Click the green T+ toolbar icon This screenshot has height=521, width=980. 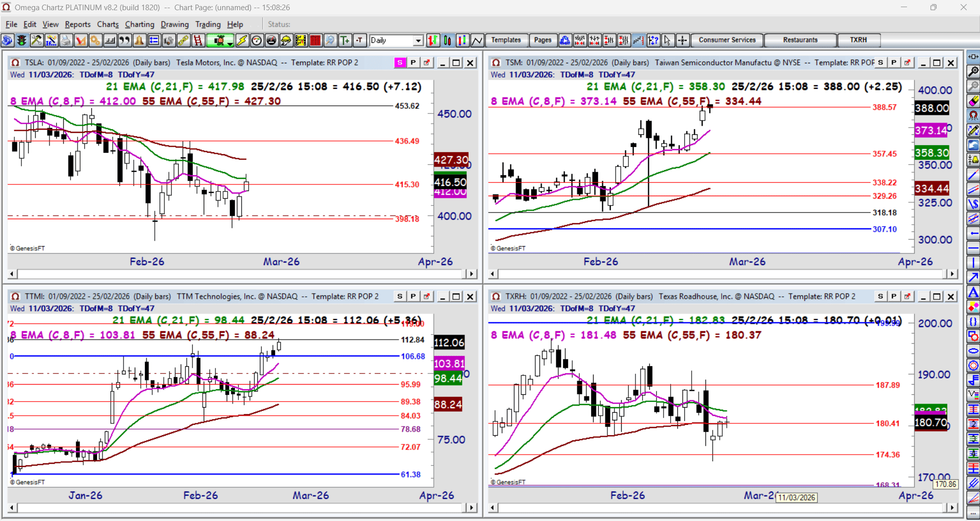[345, 40]
